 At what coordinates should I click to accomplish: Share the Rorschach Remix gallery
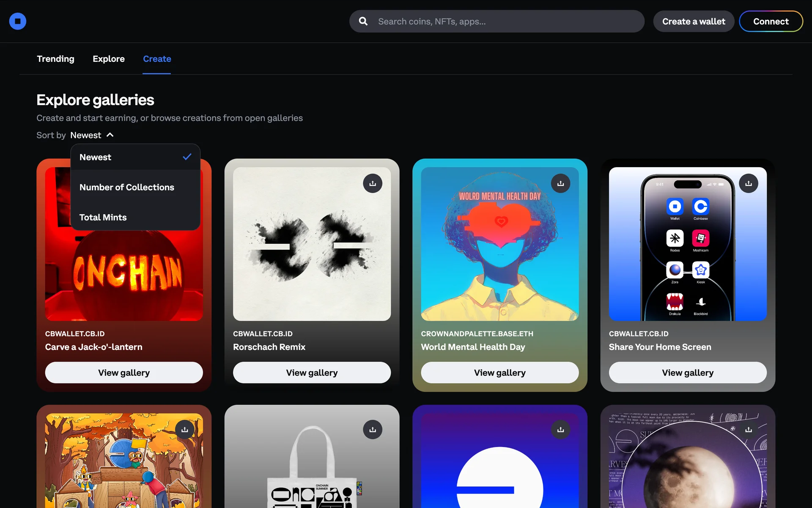(373, 183)
